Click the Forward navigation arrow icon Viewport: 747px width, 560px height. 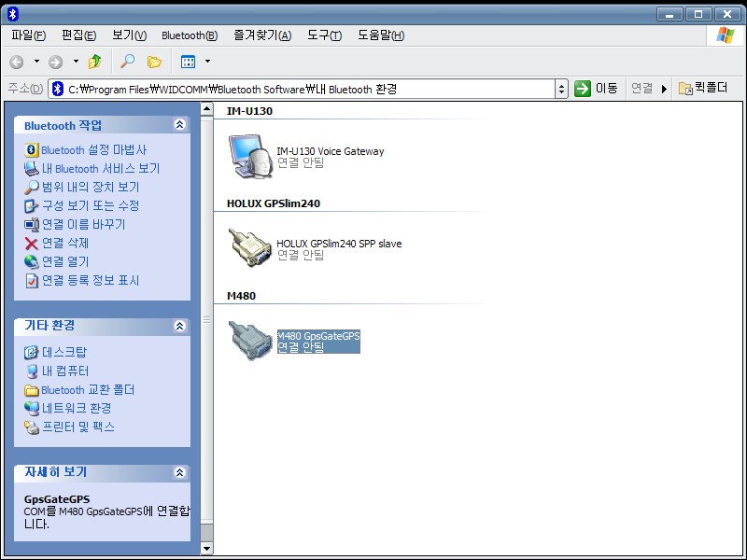pyautogui.click(x=56, y=62)
